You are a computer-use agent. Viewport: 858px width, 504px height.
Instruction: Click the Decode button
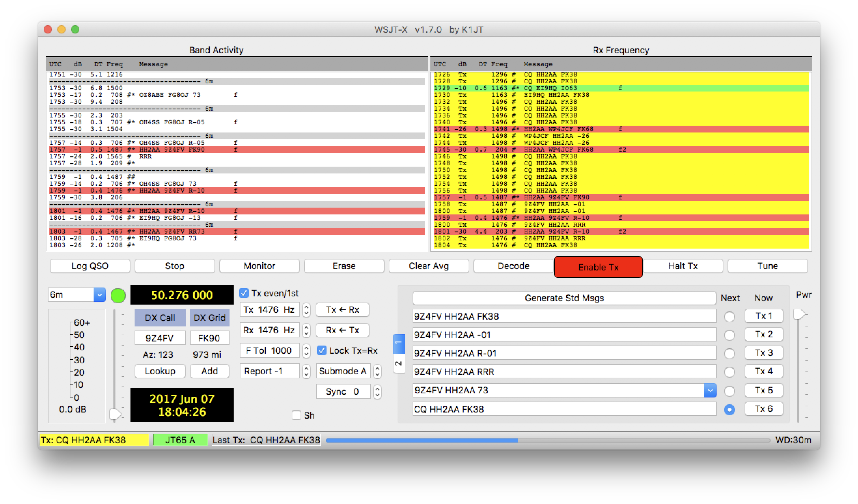[x=513, y=266]
